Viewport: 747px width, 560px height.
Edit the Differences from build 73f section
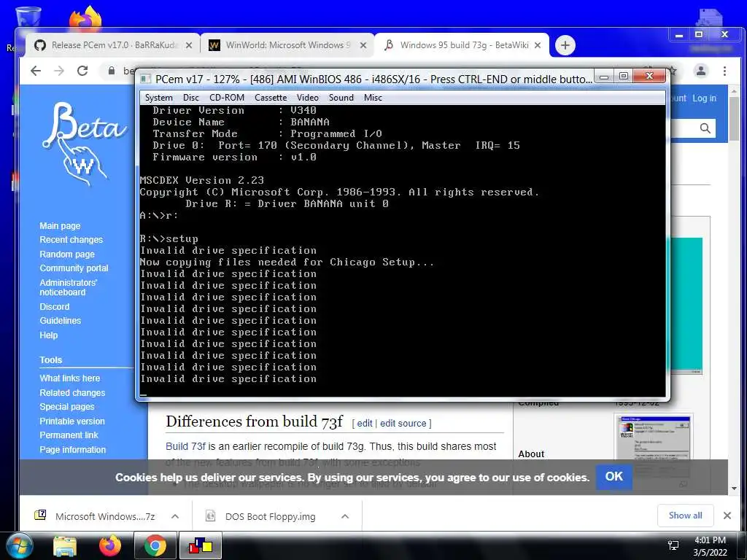click(365, 424)
